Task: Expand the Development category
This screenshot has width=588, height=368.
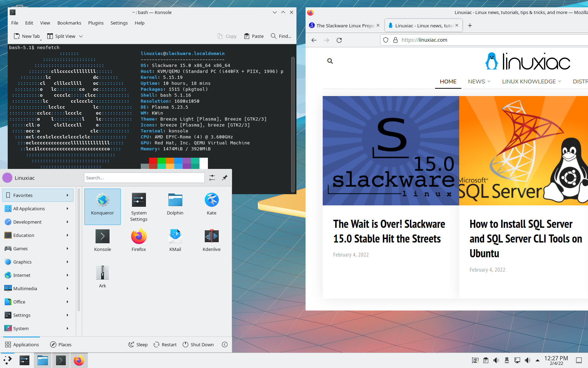Action: pyautogui.click(x=38, y=222)
